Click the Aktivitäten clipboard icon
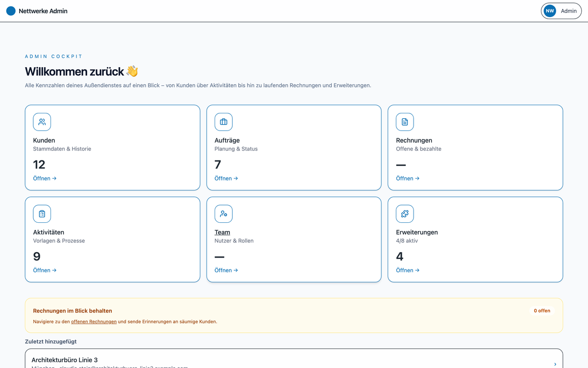The image size is (588, 368). pos(42,213)
